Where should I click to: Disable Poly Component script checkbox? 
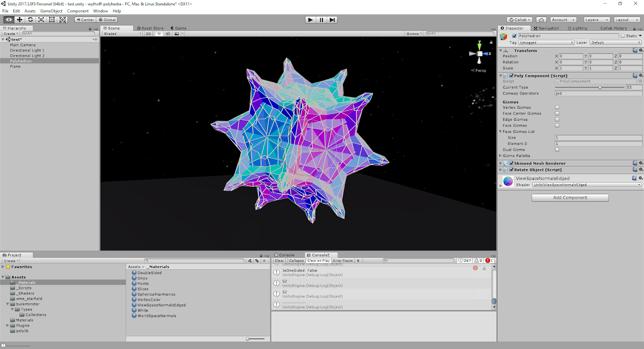tap(511, 76)
